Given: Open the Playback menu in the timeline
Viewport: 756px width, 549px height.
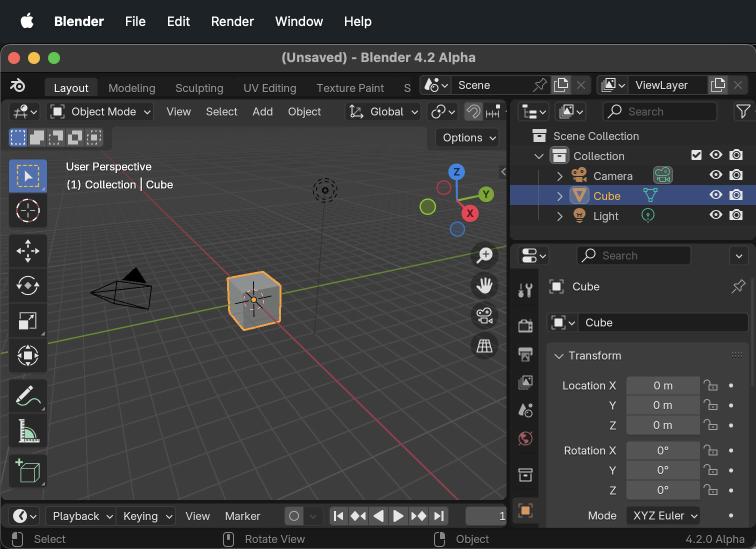Looking at the screenshot, I should click(79, 516).
